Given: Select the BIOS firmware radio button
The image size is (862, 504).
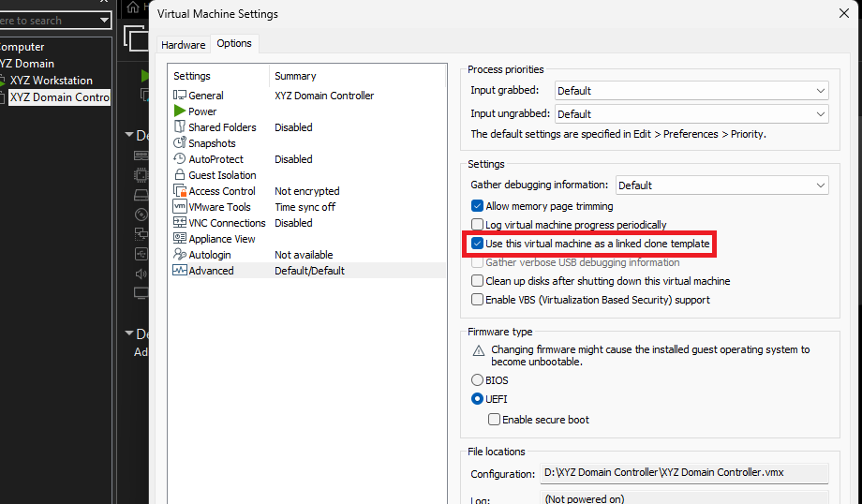Looking at the screenshot, I should pos(477,380).
